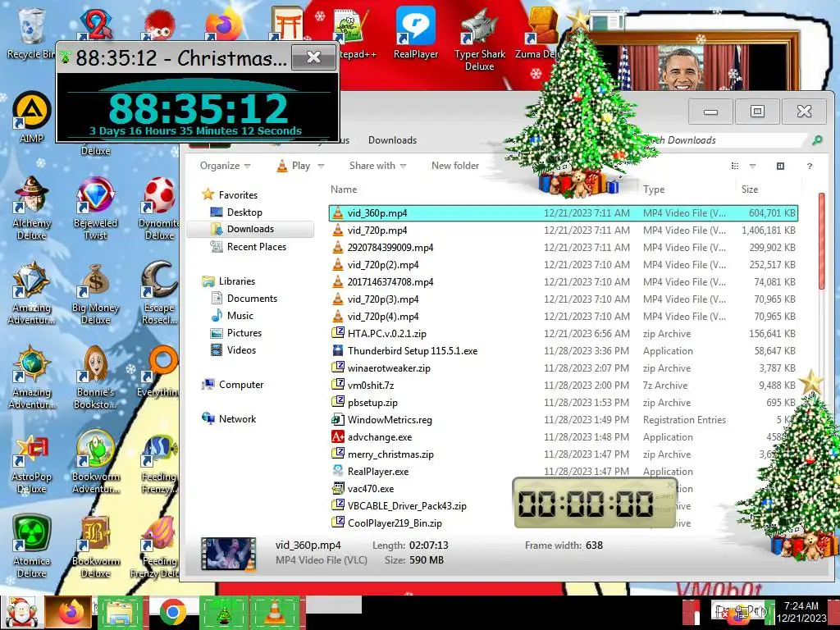Viewport: 840px width, 630px height.
Task: Open the Organize dropdown menu
Action: [225, 166]
